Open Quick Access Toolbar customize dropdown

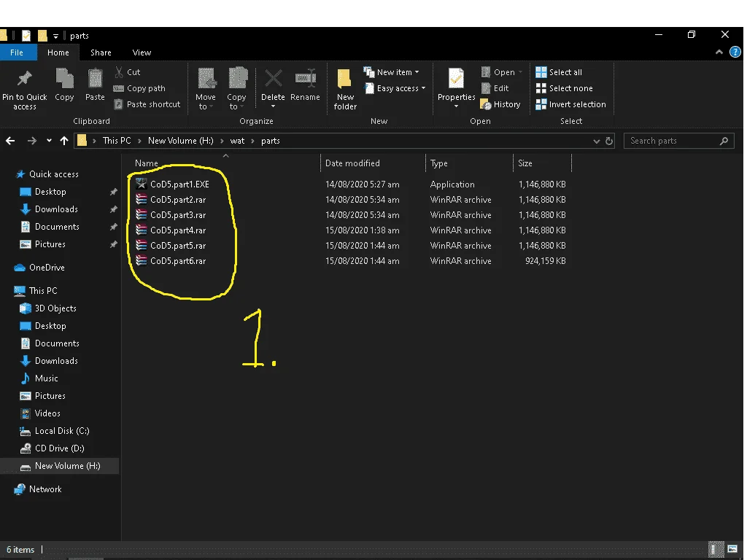(55, 36)
